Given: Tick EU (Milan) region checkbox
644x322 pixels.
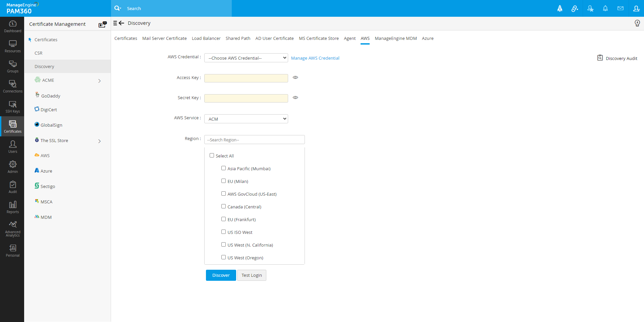Looking at the screenshot, I should 223,181.
